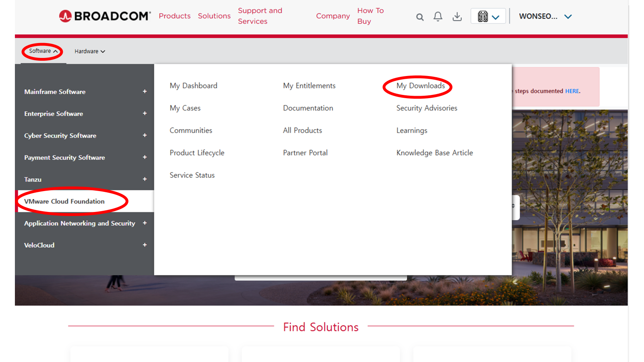Expand Enterprise Software plus icon
The height and width of the screenshot is (362, 644).
(x=144, y=113)
